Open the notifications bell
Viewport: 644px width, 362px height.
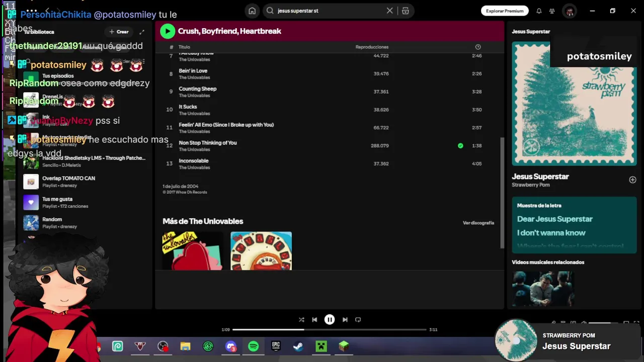pos(539,11)
